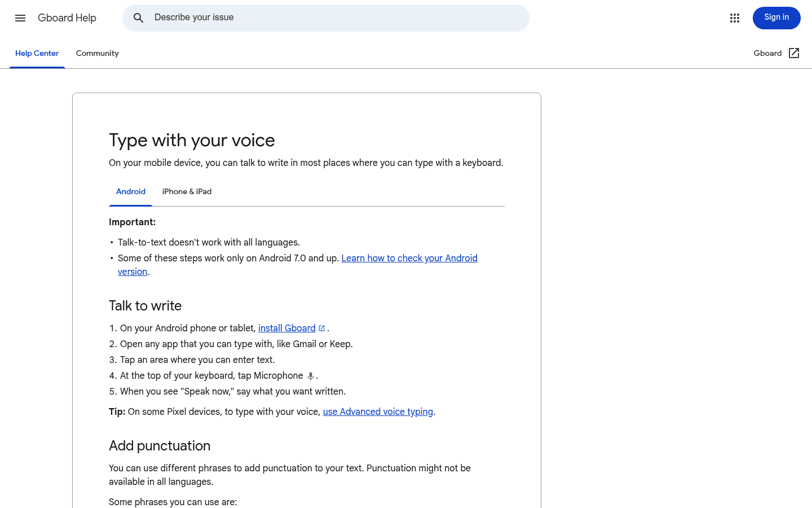This screenshot has width=812, height=508.
Task: Open the hamburger main menu
Action: tap(20, 18)
